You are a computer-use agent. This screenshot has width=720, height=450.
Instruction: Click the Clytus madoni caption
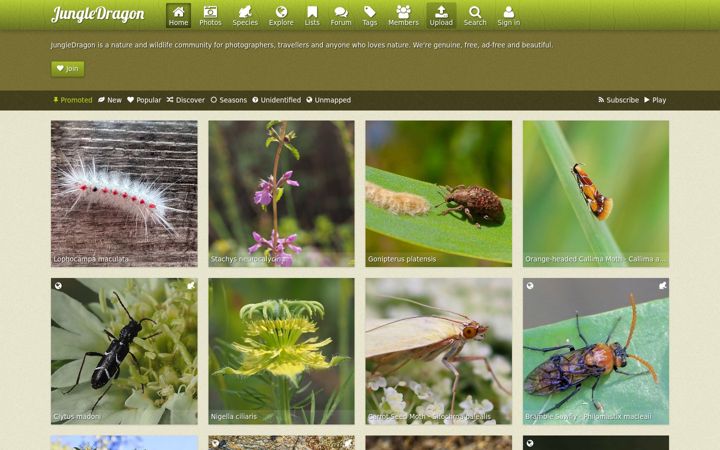point(77,416)
